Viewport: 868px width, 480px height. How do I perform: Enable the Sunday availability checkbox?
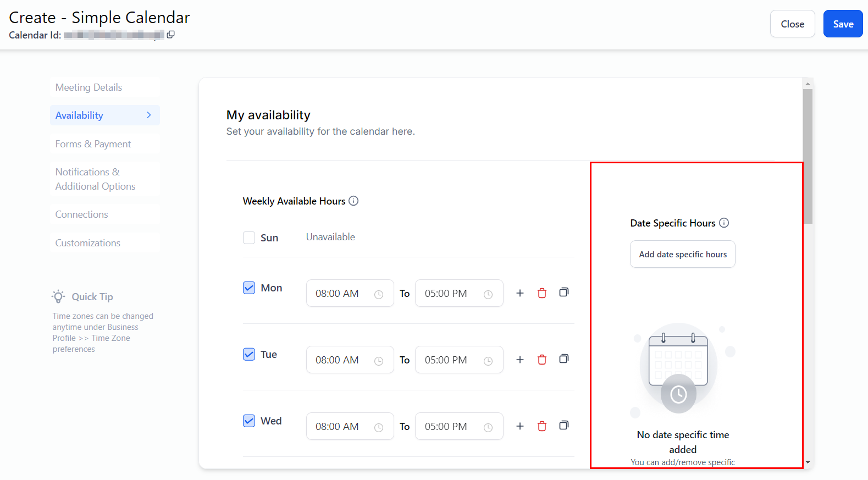[249, 238]
